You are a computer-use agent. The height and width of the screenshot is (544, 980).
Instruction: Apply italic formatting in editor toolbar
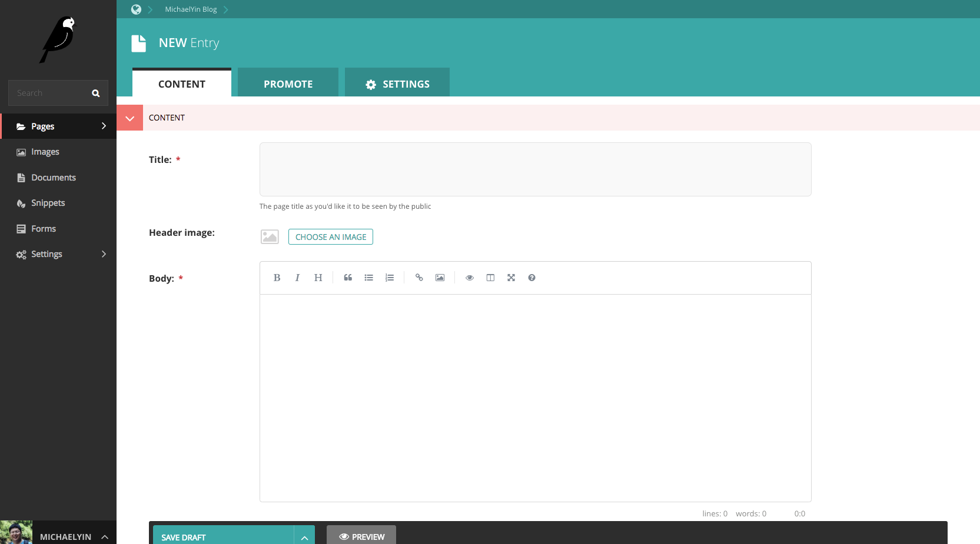(297, 278)
